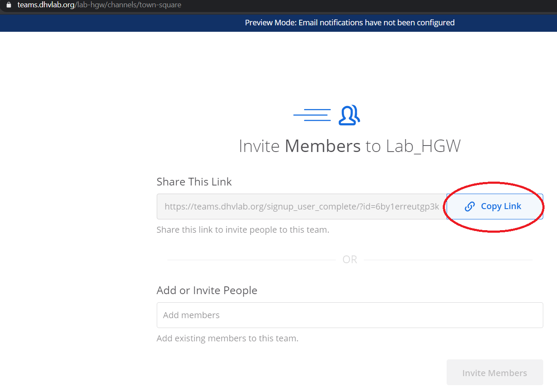Click the 'Share this link to invite people' hint
This screenshot has height=392, width=557.
[x=243, y=230]
